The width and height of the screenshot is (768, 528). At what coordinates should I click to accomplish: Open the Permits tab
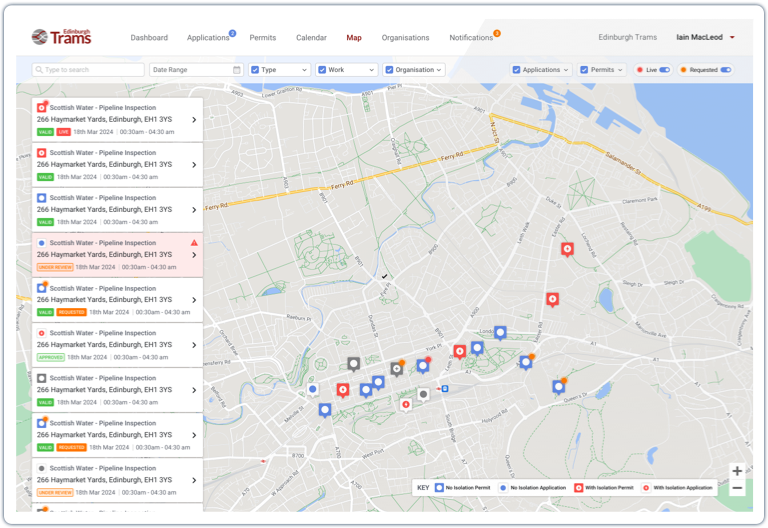click(x=263, y=38)
